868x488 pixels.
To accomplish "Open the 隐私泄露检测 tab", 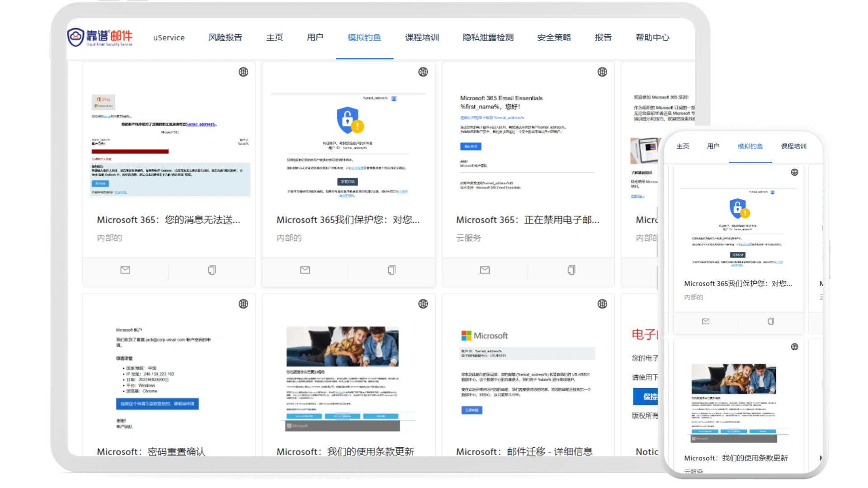I will pos(488,38).
